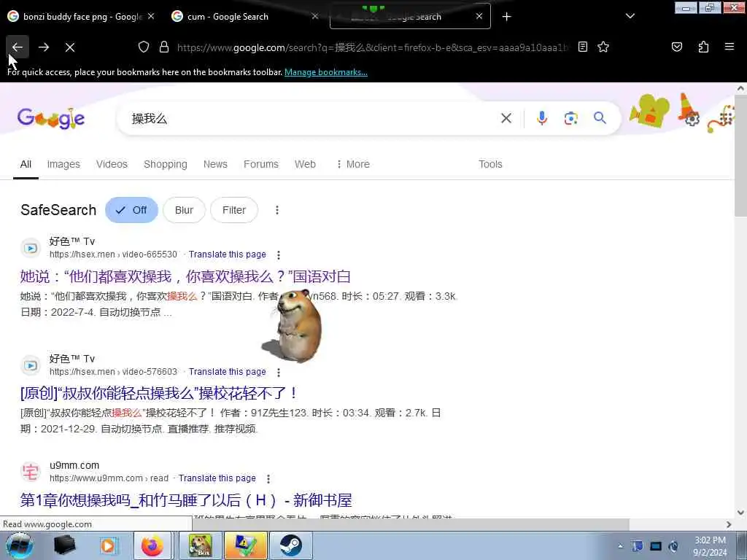Open Google quick settings gear icon
Image resolution: width=747 pixels, height=560 pixels.
[692, 119]
